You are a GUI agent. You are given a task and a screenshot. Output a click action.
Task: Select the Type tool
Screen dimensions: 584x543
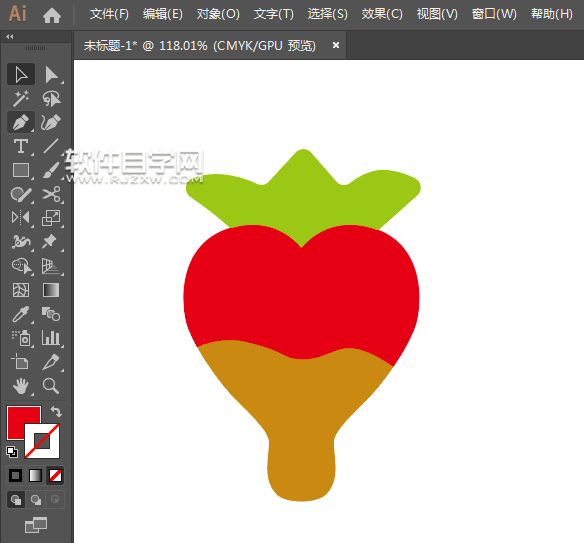[21, 146]
